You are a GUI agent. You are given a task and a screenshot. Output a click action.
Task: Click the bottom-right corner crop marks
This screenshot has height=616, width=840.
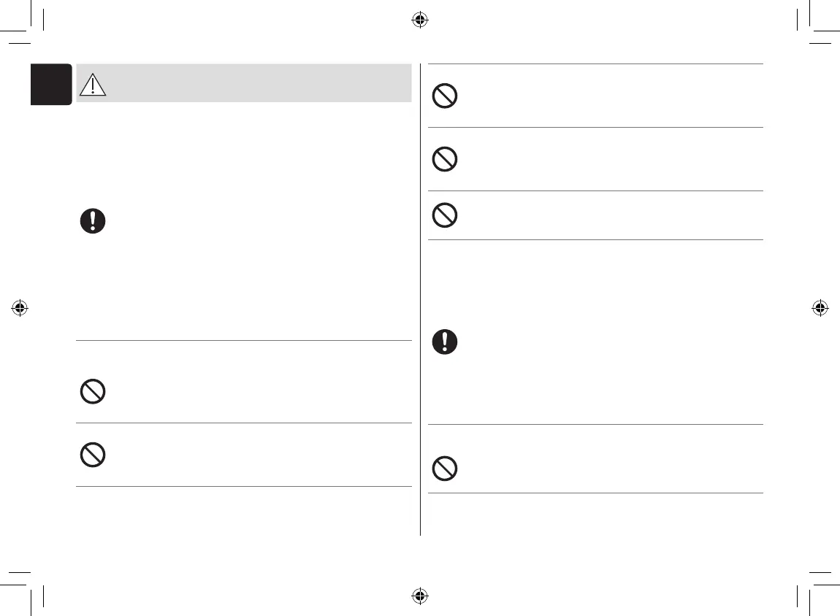(x=811, y=588)
